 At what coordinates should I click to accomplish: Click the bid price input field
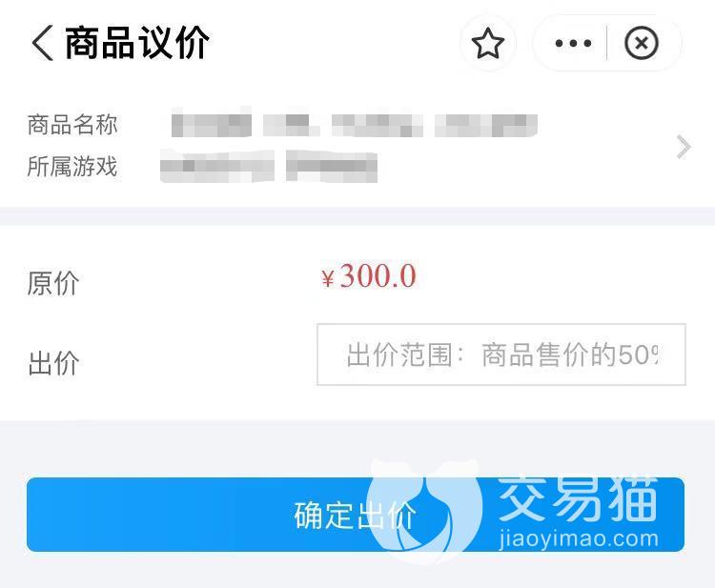[501, 355]
